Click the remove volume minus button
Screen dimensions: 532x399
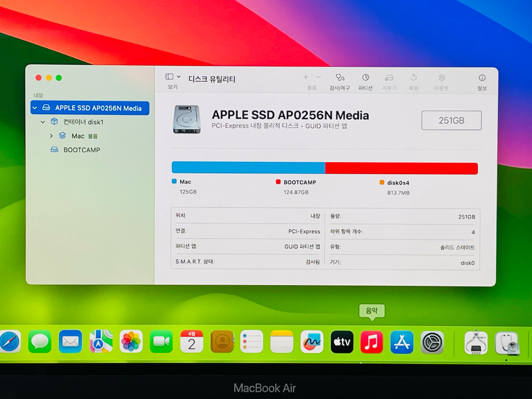(x=318, y=78)
